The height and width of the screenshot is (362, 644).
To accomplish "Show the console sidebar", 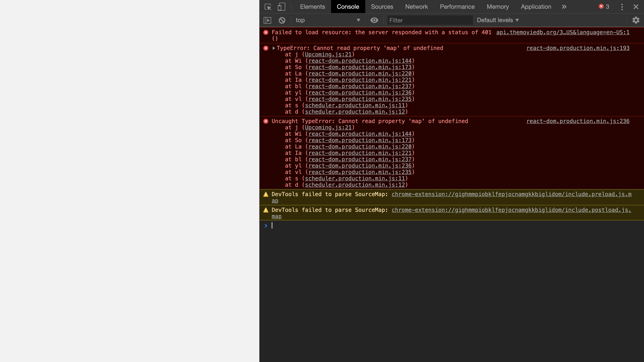I will point(267,20).
